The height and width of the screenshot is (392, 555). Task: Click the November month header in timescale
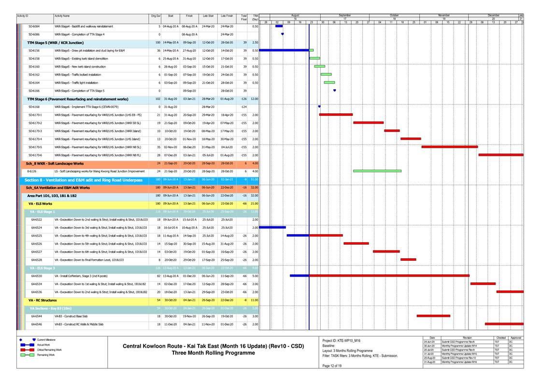point(443,15)
